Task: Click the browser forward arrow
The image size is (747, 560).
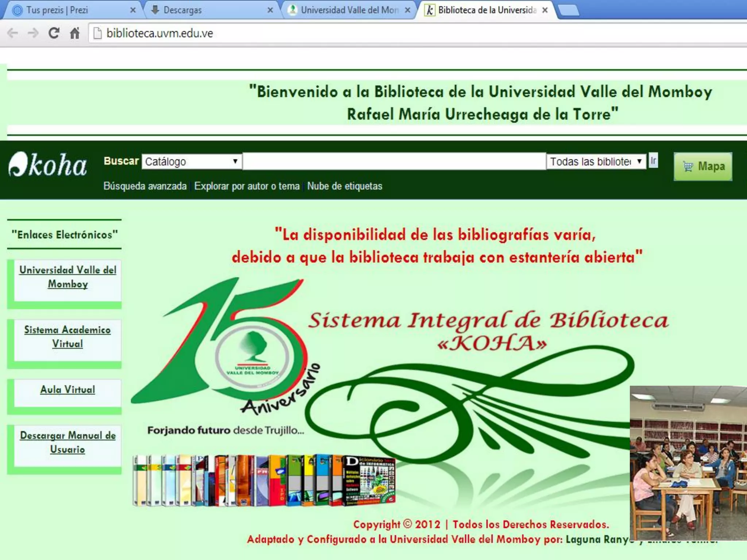Action: click(x=33, y=33)
